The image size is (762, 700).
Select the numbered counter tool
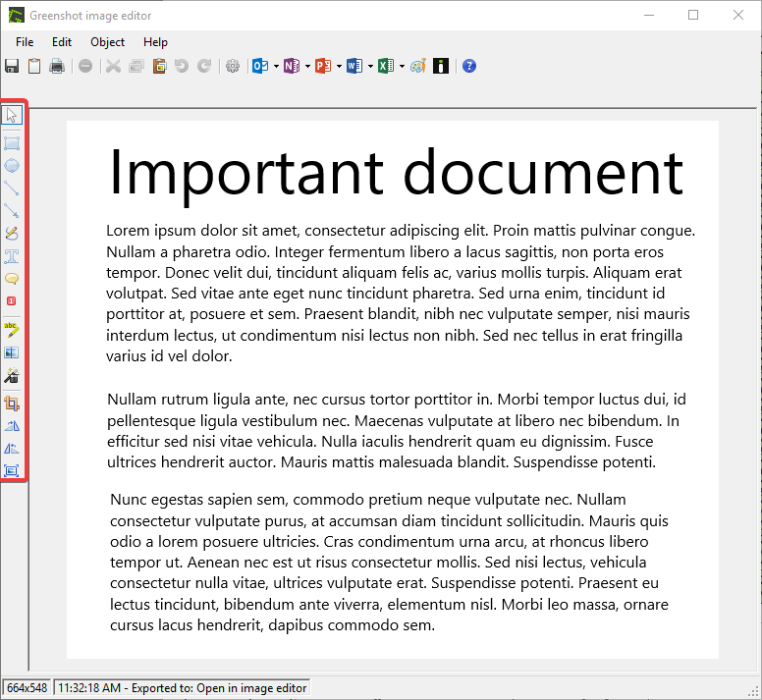[12, 301]
